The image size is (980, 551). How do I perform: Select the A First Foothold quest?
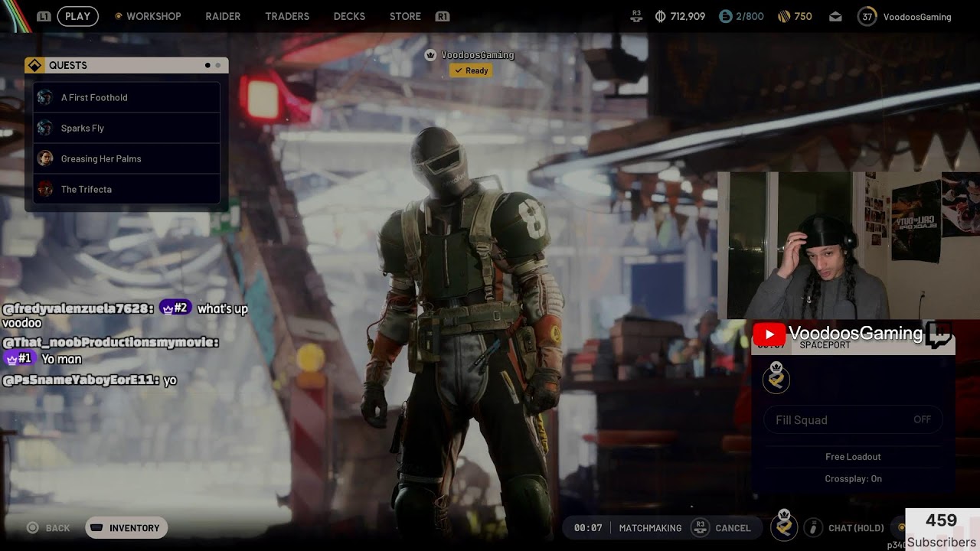point(126,97)
